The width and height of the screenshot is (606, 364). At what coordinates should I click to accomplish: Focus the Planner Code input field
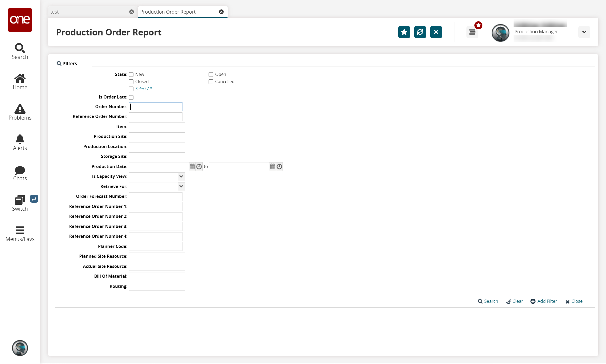pos(155,246)
